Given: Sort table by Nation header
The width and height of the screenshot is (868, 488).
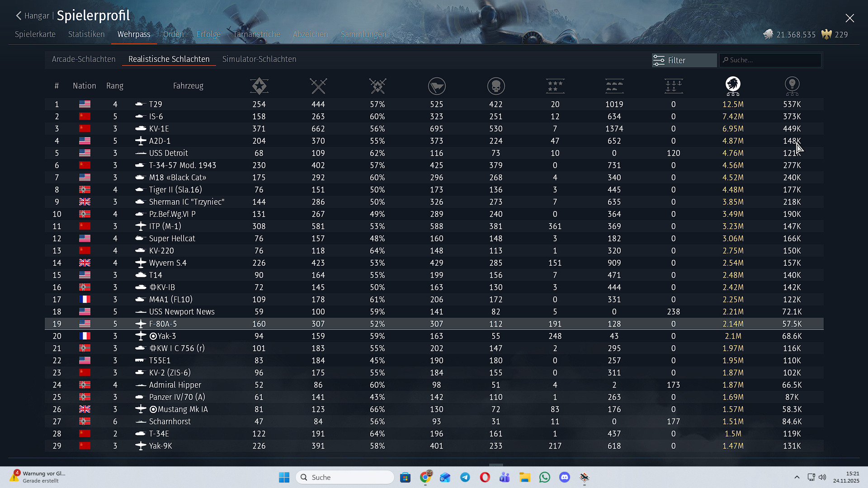Looking at the screenshot, I should pyautogui.click(x=84, y=86).
